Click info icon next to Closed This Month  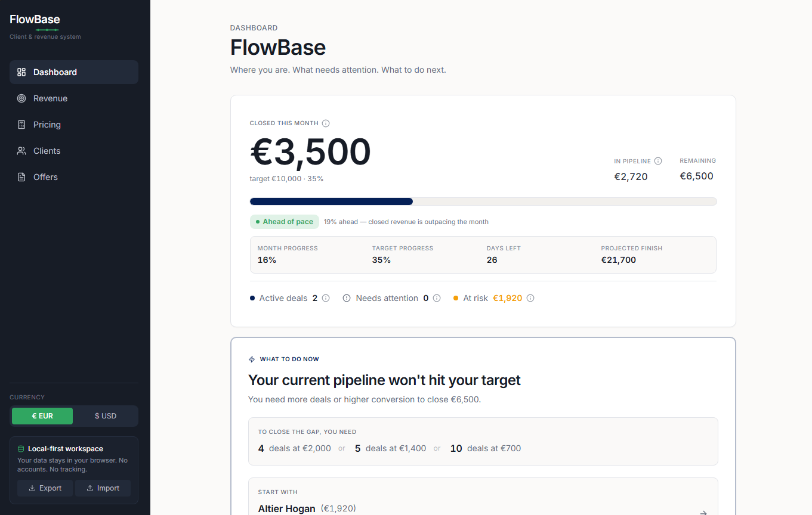tap(326, 123)
